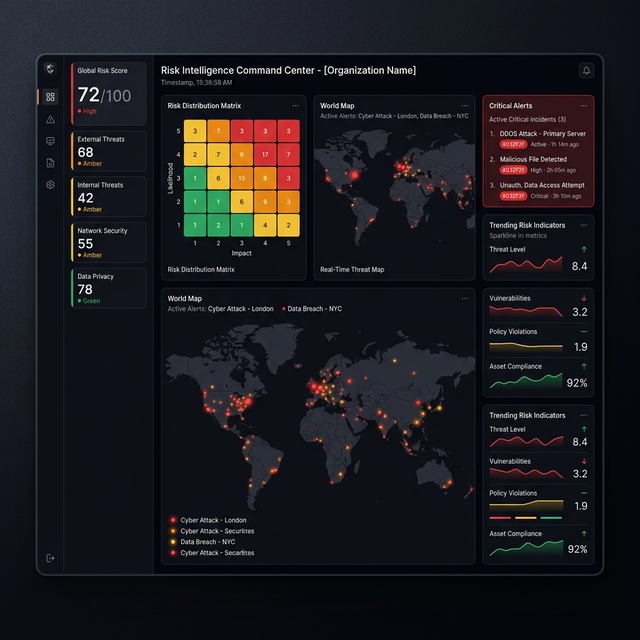Click the dashboard title 'Risk Intelligence Command Center'
The image size is (640, 640).
coord(238,70)
